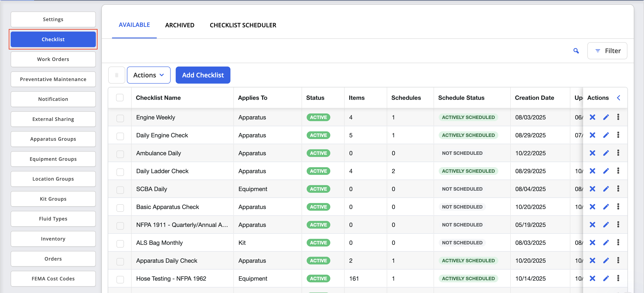
Task: Open Preventative Maintenance in the sidebar
Action: (53, 79)
